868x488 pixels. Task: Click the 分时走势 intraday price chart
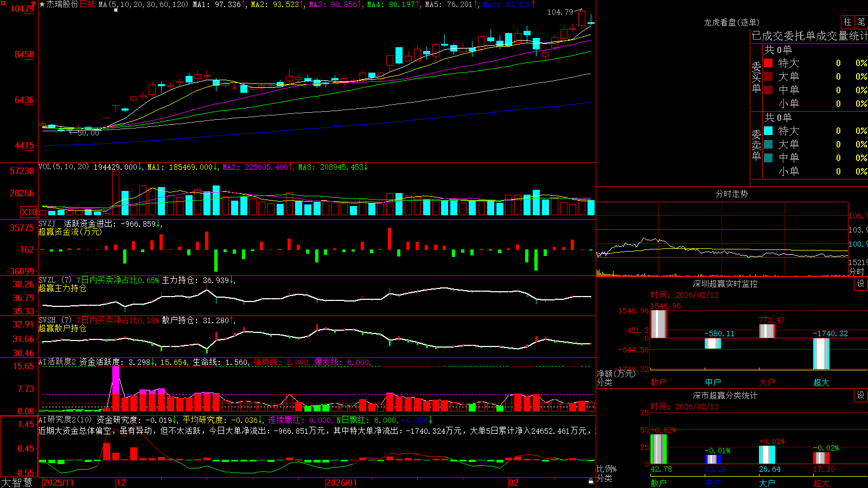(722, 239)
